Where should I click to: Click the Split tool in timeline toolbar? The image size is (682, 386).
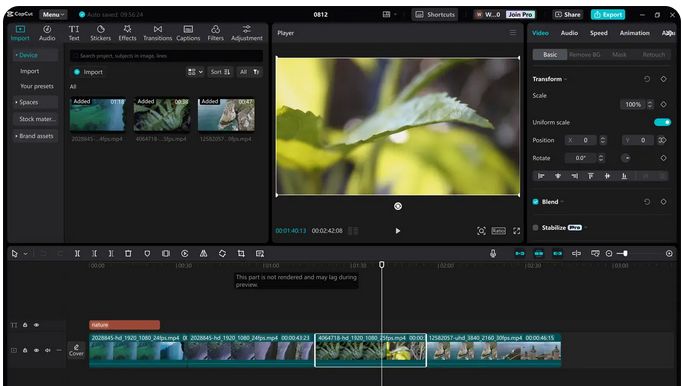click(x=77, y=253)
